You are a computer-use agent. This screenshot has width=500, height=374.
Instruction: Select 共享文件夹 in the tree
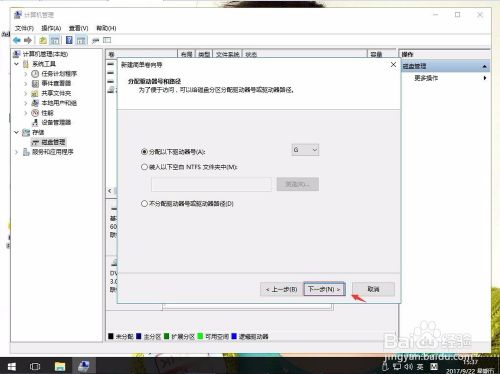(x=56, y=93)
